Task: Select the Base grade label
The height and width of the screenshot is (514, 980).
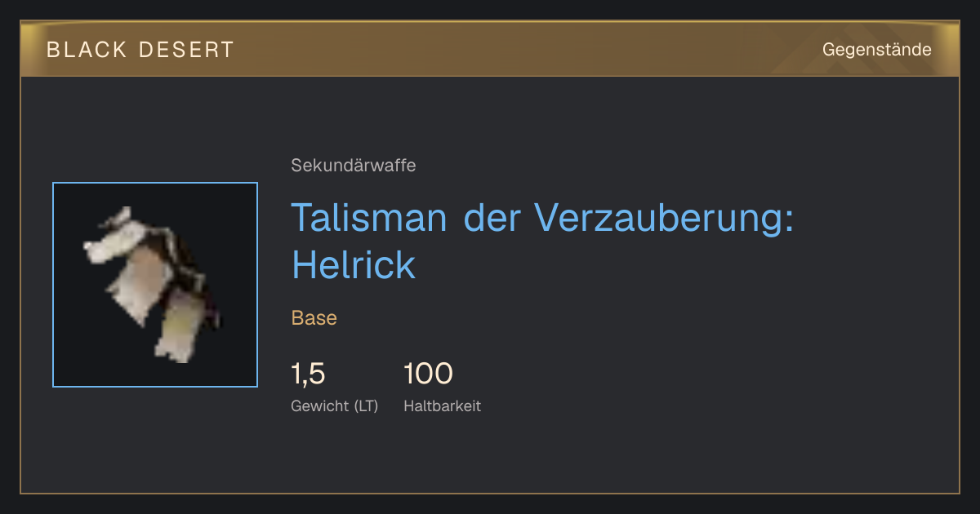Action: tap(314, 318)
